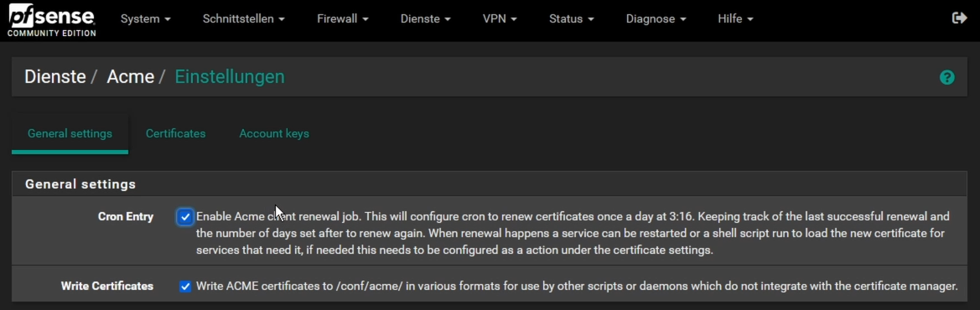Click the 'Write Certificates' label

click(106, 287)
